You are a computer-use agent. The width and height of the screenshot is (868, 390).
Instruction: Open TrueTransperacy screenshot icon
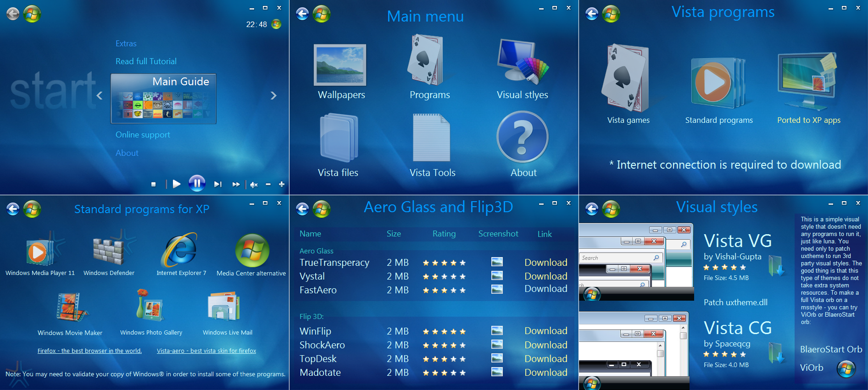pyautogui.click(x=497, y=262)
